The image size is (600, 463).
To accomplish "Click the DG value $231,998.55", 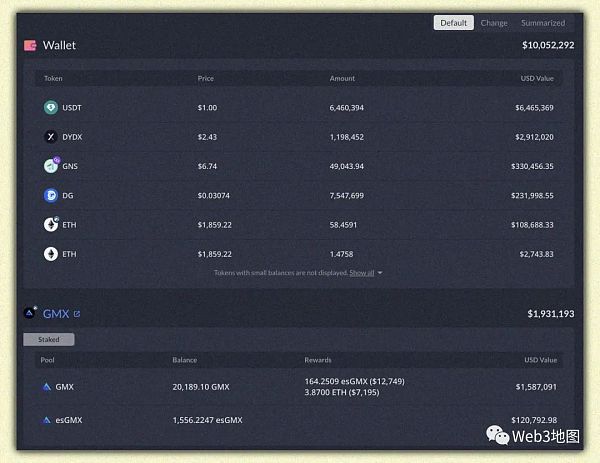I will [532, 196].
